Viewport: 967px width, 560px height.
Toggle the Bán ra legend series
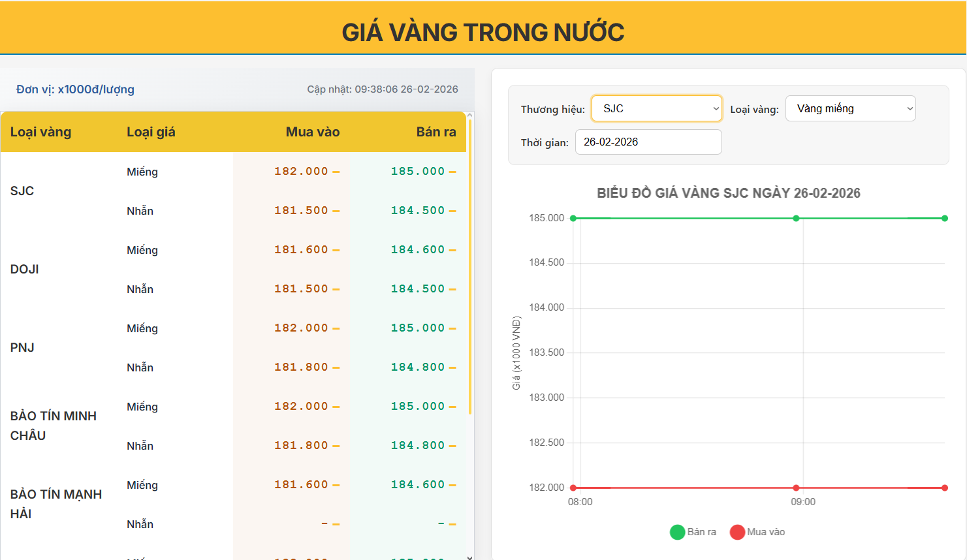pos(693,532)
